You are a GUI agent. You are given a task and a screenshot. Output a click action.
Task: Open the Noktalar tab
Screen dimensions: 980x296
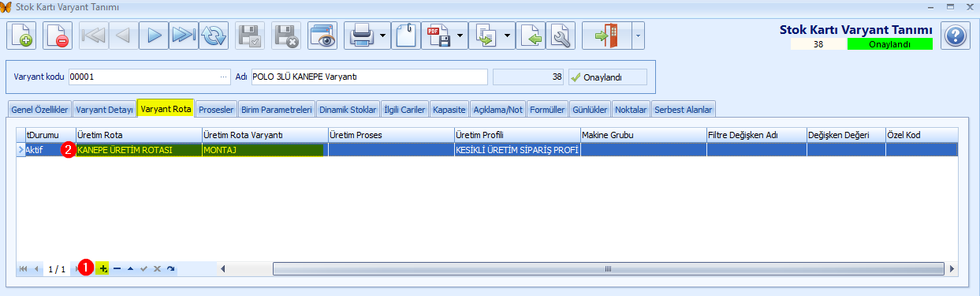(632, 110)
